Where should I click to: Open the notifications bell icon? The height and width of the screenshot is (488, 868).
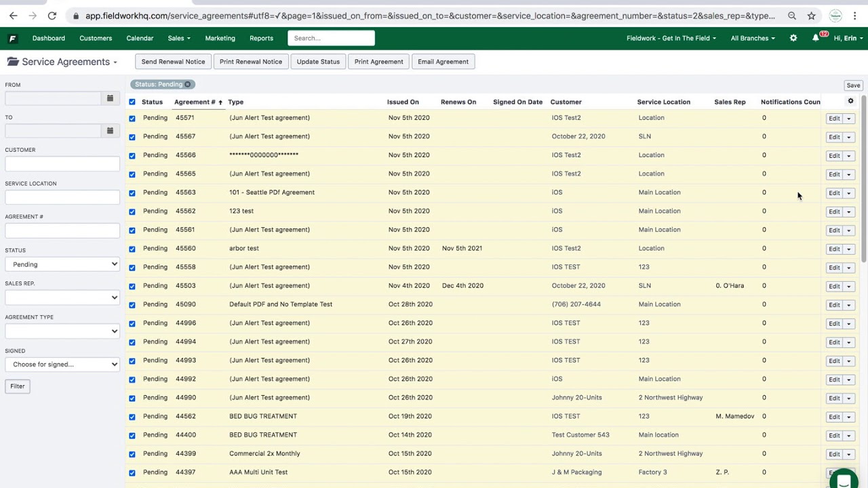tap(816, 38)
